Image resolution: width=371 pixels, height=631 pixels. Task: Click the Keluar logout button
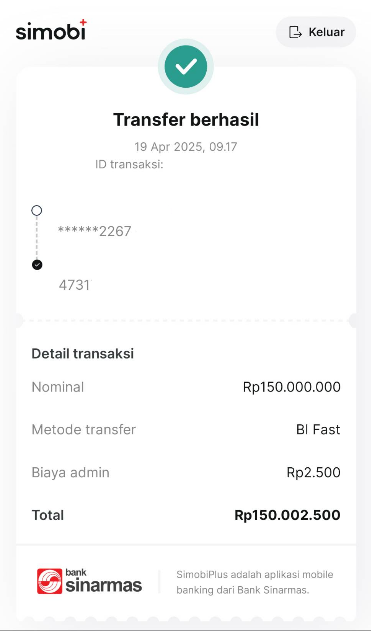pos(316,32)
